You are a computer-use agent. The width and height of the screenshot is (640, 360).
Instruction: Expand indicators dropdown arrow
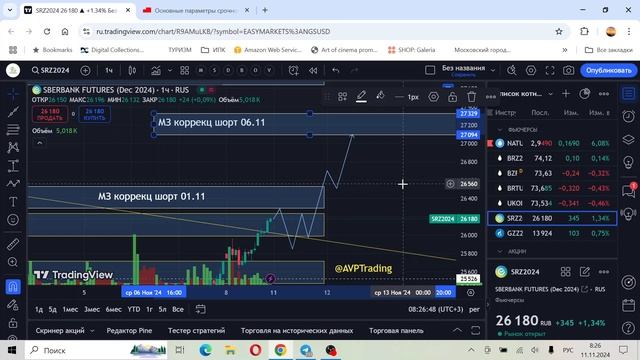click(x=170, y=70)
